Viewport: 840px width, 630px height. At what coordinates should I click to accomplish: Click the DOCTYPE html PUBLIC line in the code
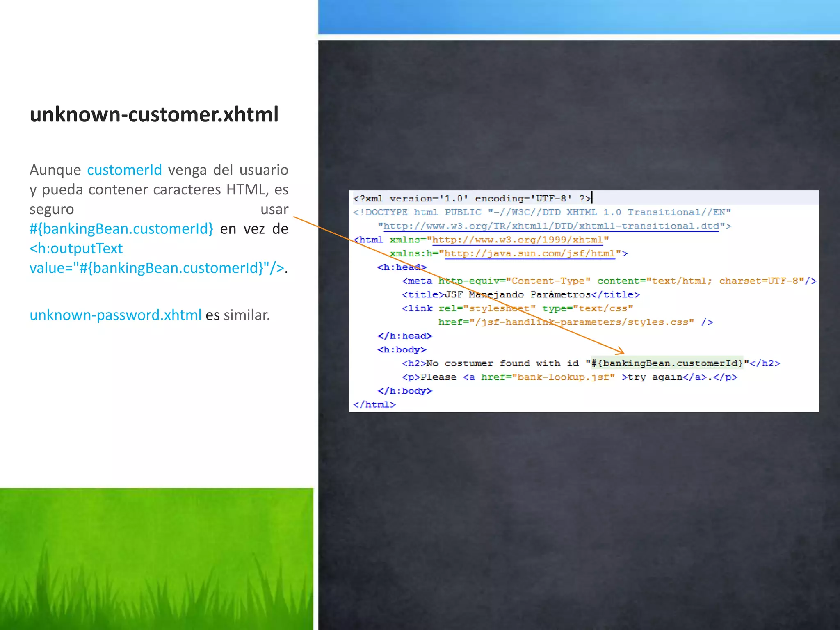point(542,212)
